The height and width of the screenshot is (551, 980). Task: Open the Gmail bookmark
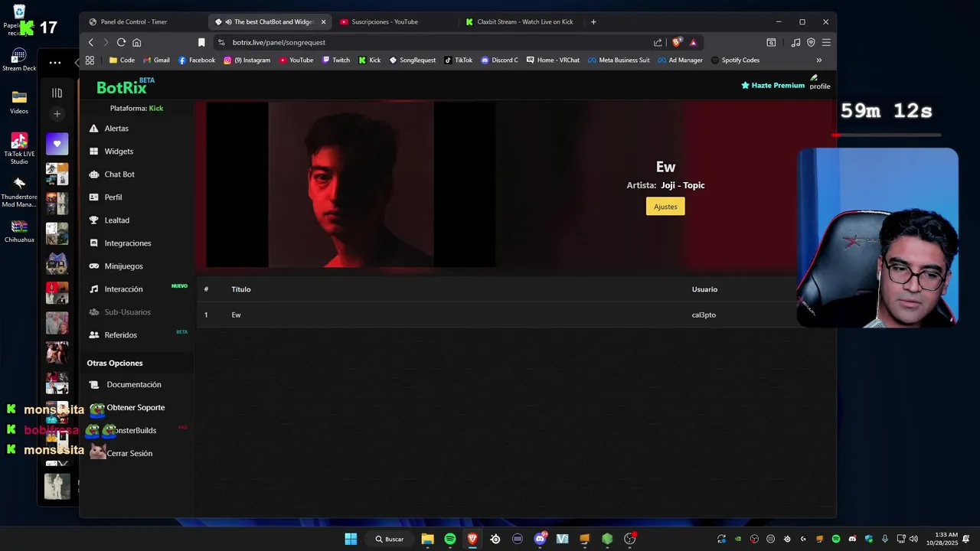155,60
